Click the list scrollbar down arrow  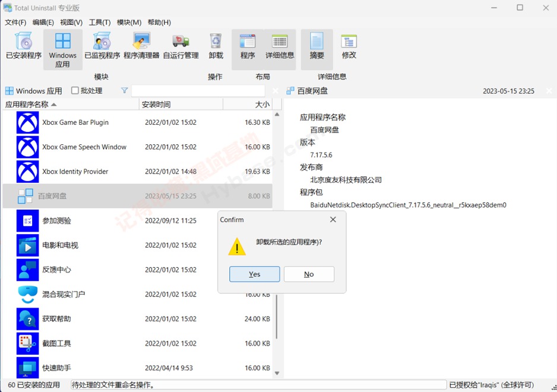click(x=277, y=373)
